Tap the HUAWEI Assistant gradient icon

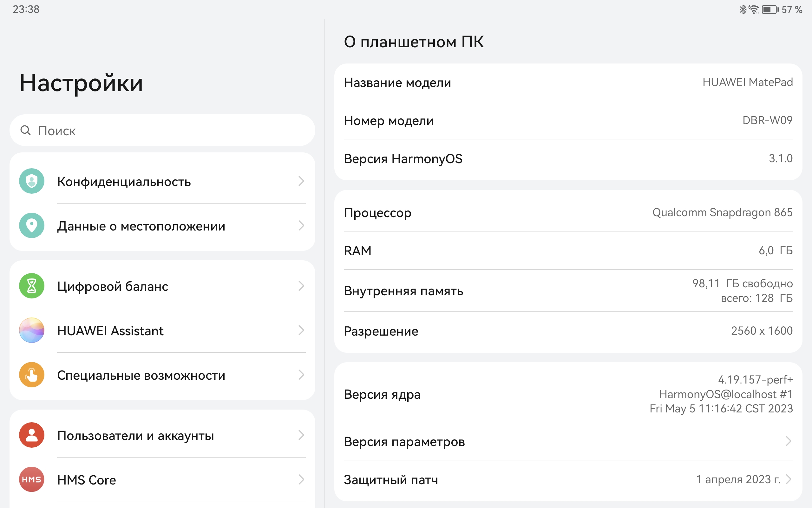[31, 330]
